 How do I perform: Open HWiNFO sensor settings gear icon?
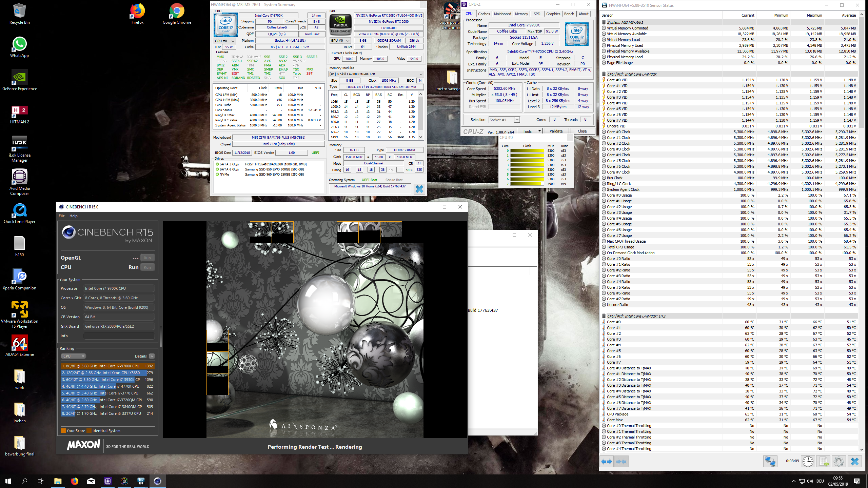coord(839,461)
